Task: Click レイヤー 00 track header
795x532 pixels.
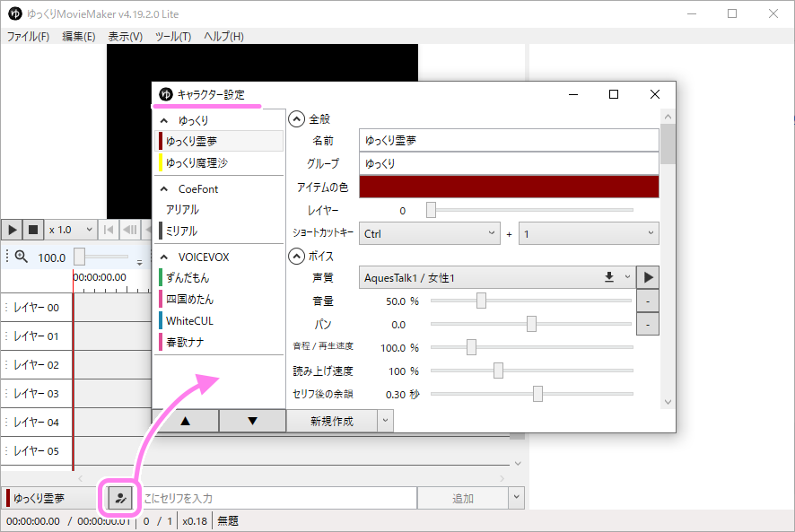Action: [37, 308]
